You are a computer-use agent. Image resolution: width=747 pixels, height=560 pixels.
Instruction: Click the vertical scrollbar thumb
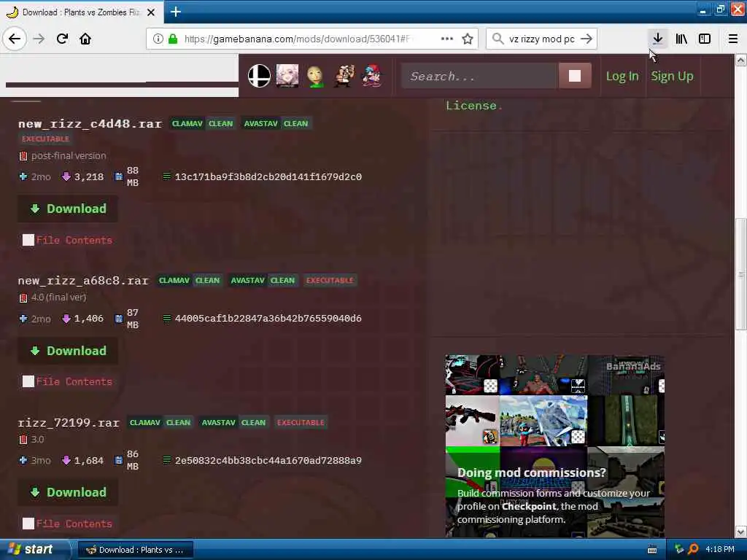[x=741, y=274]
